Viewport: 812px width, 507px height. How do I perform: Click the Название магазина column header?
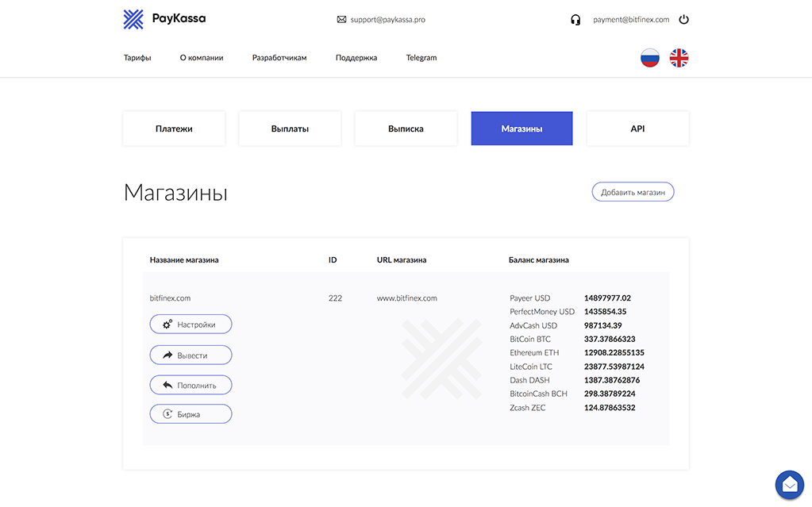184,260
